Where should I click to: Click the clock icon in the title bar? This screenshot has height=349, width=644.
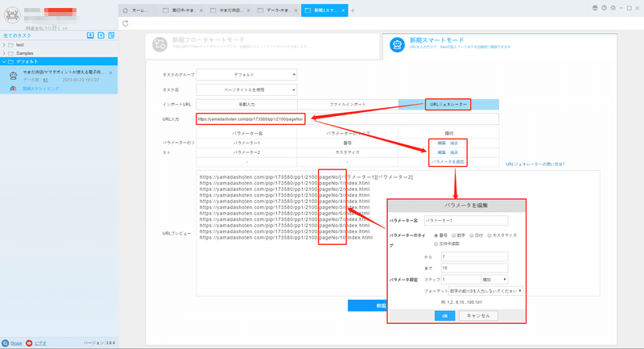click(605, 8)
